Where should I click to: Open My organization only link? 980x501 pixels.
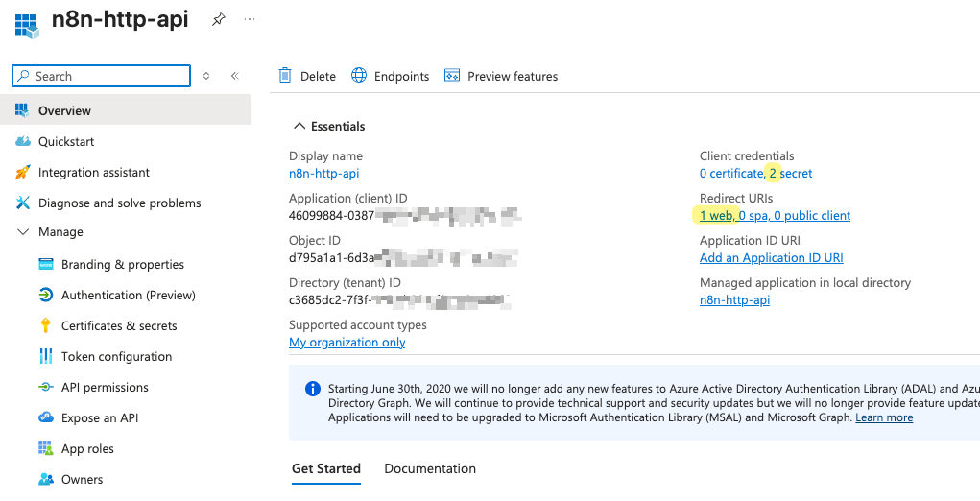(x=347, y=343)
